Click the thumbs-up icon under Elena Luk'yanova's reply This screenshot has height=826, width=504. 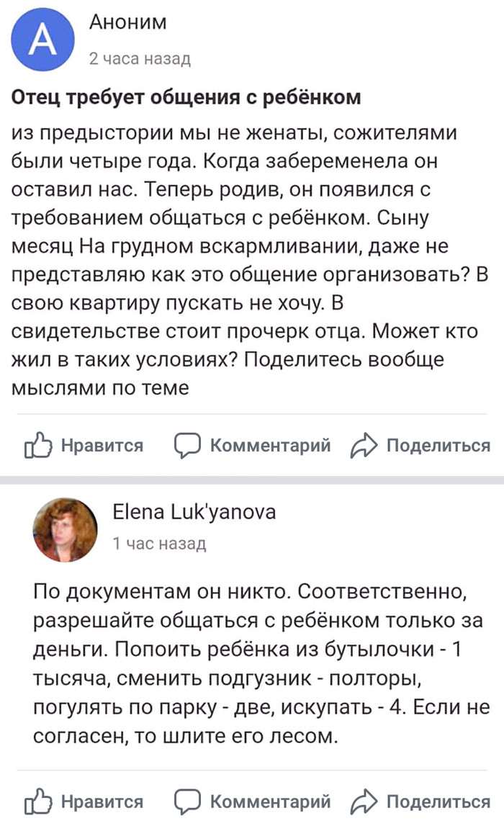click(x=38, y=801)
